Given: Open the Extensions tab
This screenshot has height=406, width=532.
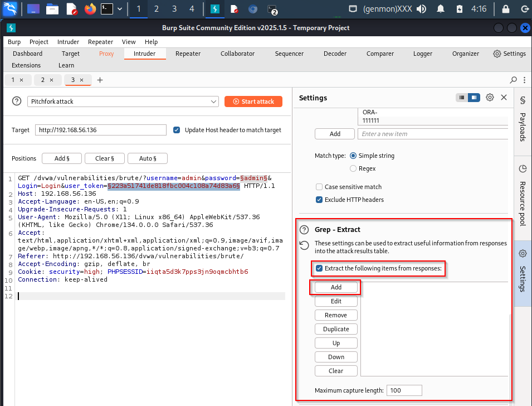Looking at the screenshot, I should (26, 65).
